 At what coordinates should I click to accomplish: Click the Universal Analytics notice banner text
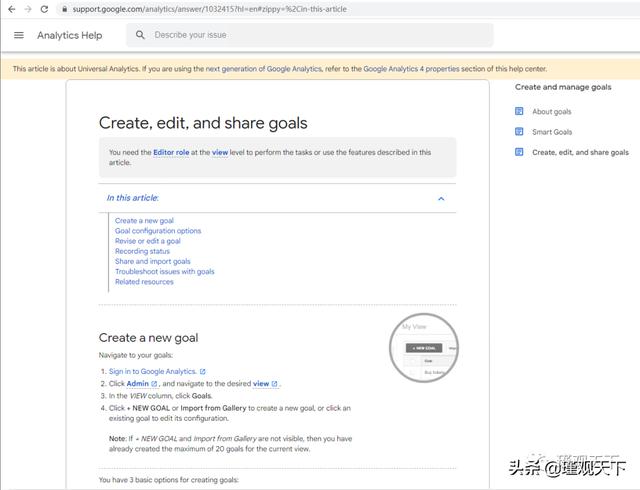280,69
